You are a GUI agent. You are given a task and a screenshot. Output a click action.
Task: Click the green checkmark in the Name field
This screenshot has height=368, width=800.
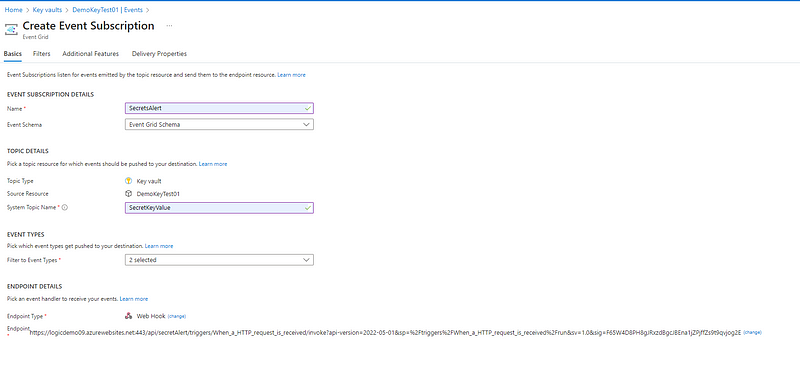(307, 108)
